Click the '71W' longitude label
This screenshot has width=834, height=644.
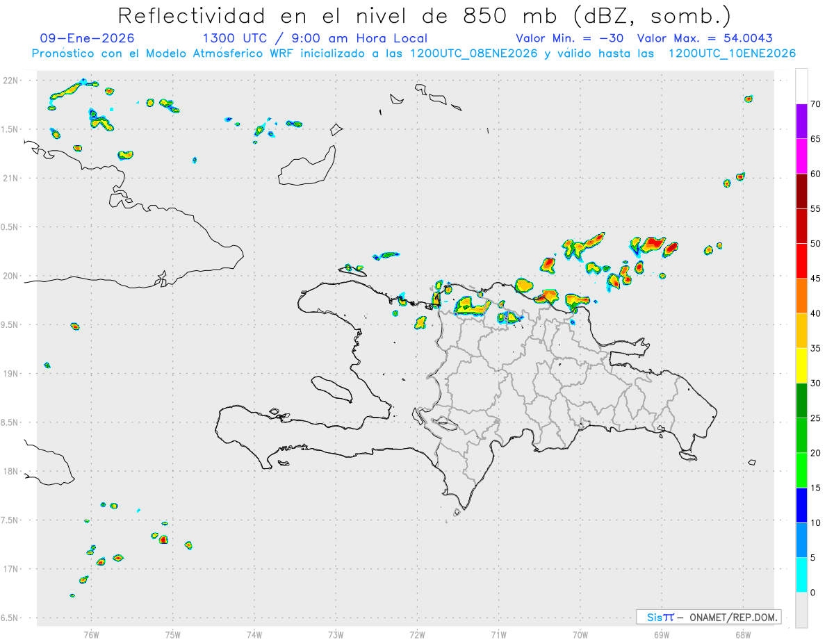pyautogui.click(x=498, y=634)
